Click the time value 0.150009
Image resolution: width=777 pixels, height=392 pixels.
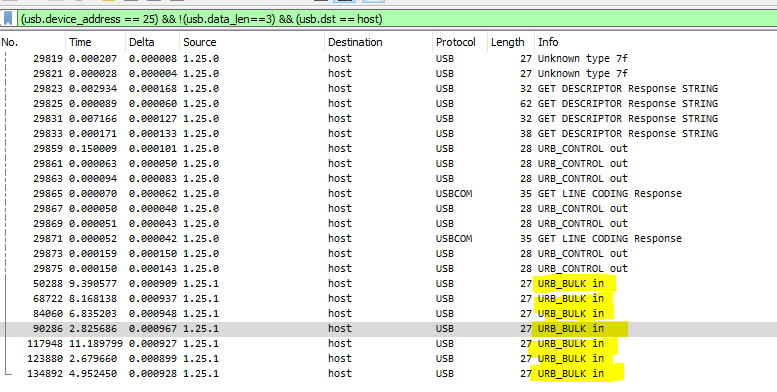tap(93, 149)
